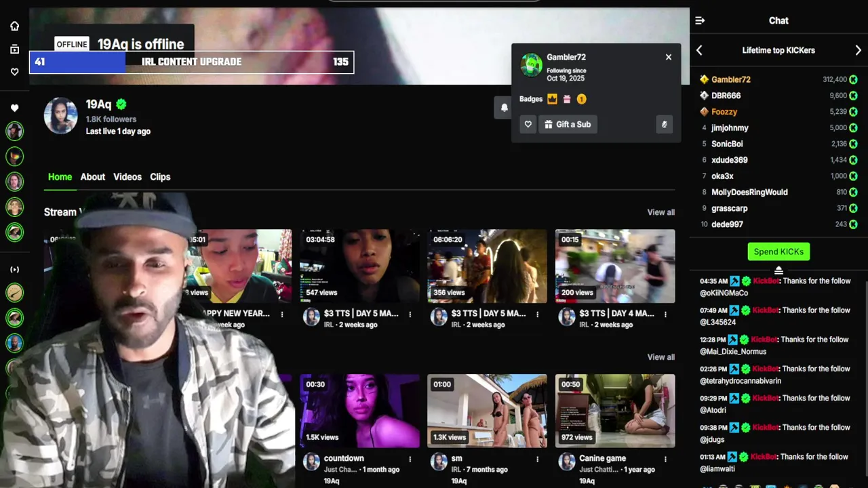Open options menu for 200 views video
The width and height of the screenshot is (868, 488).
(x=665, y=314)
